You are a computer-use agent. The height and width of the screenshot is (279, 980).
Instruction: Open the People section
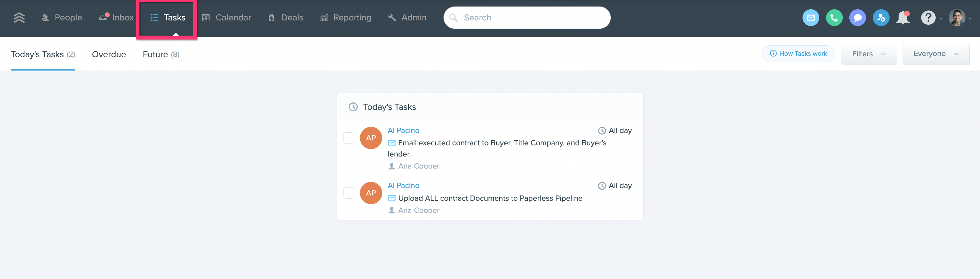click(x=62, y=18)
